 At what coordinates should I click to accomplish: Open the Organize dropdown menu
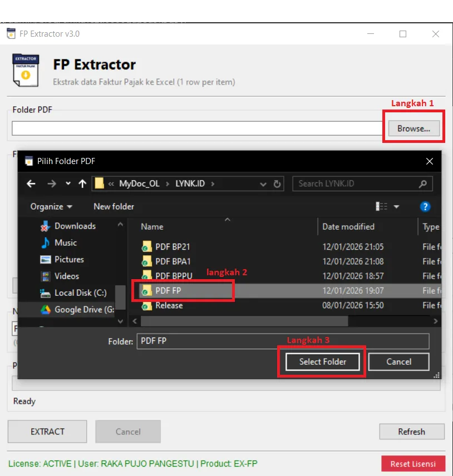pyautogui.click(x=51, y=207)
